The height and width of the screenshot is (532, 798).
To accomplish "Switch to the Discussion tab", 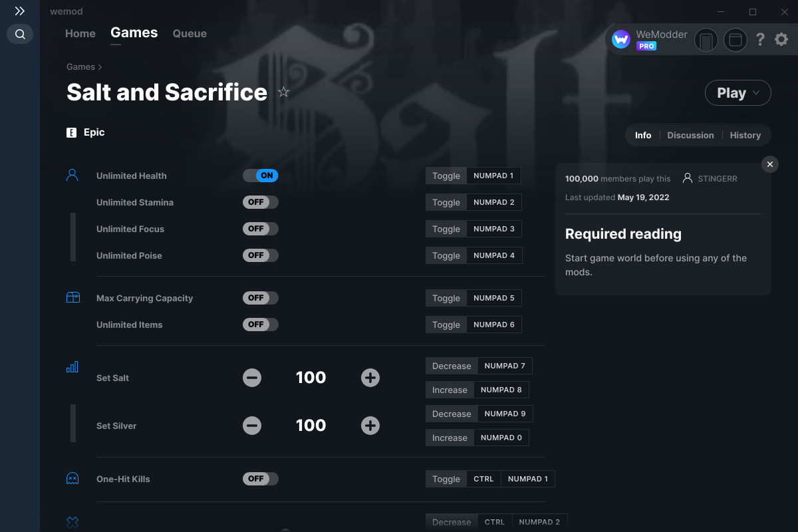I will pos(690,135).
